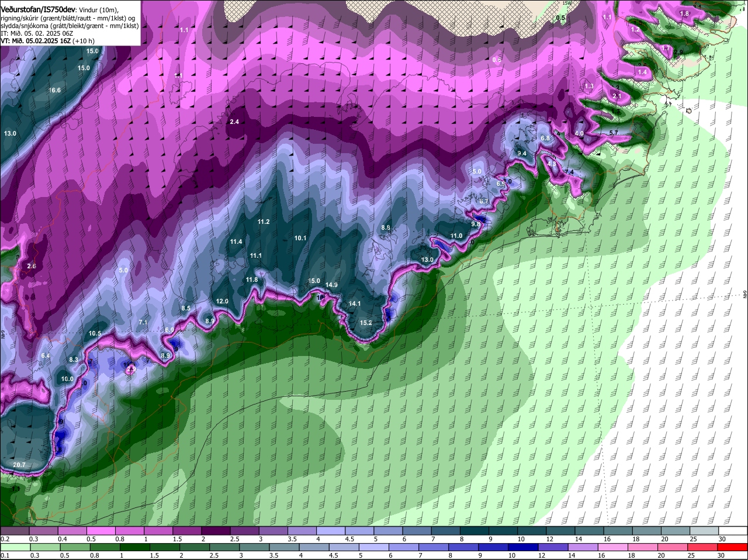The height and width of the screenshot is (560, 748).
Task: Click the bright magenta 0.5–0.8 swatch in upper legend
Action: point(101,531)
